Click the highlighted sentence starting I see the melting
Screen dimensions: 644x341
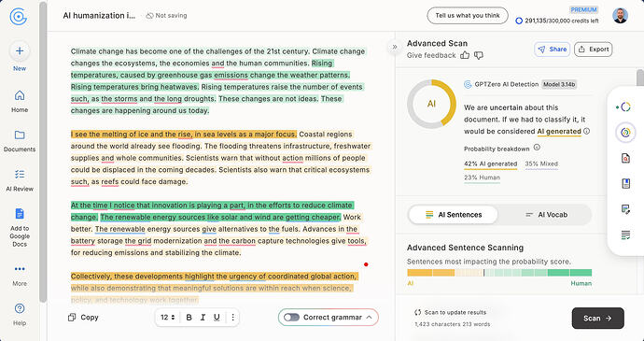pos(184,135)
